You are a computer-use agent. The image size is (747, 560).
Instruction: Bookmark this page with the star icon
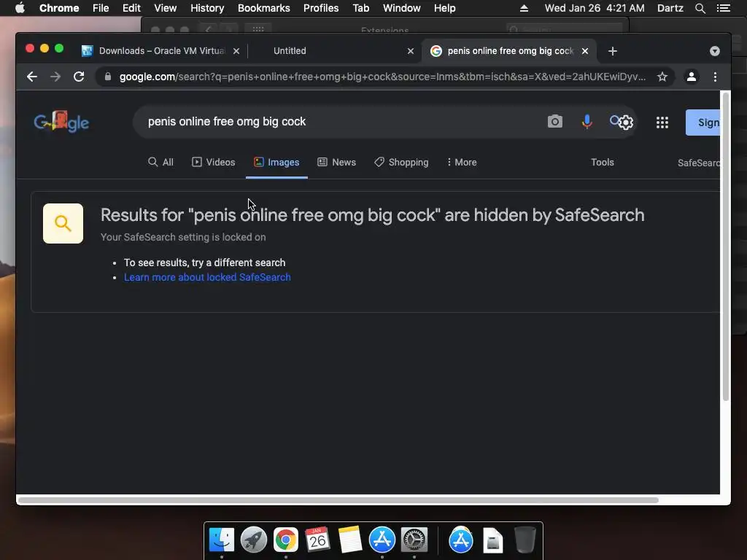coord(662,77)
